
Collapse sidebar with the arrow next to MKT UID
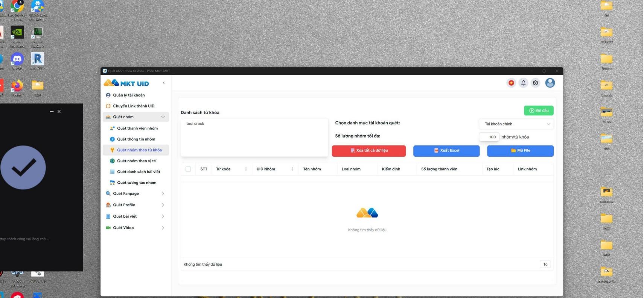pyautogui.click(x=163, y=83)
